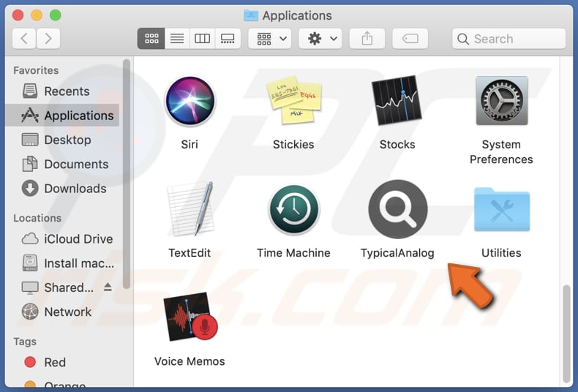Switch to list view
The image size is (578, 392).
click(x=177, y=38)
